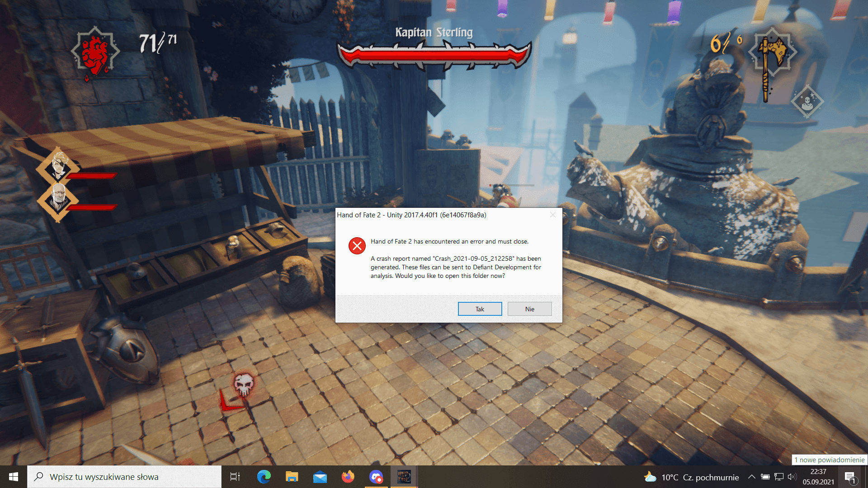Click the red heart health icon
This screenshot has height=488, width=868.
click(95, 53)
